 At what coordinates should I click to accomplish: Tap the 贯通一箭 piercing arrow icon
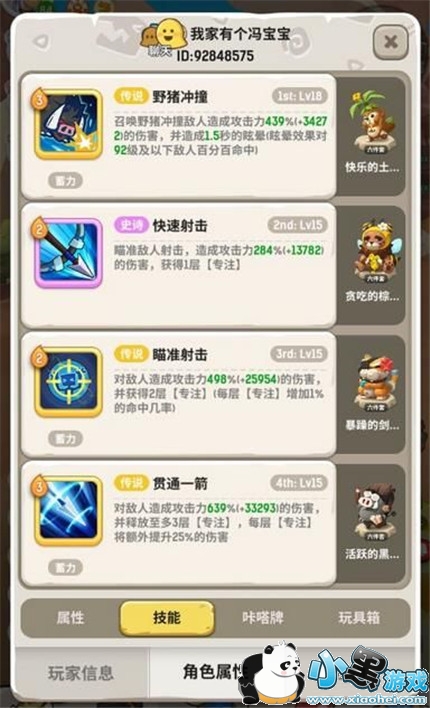(69, 511)
